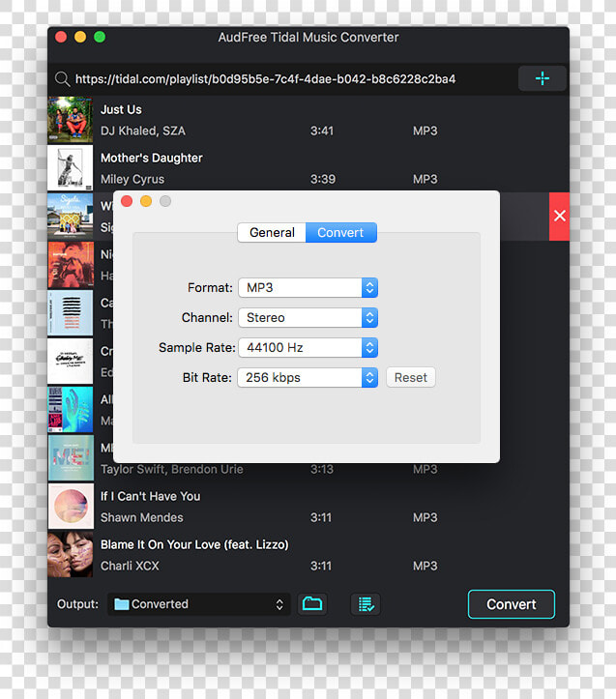Click duration '3:39' of Mother's Daughter
Image resolution: width=616 pixels, height=699 pixels.
click(322, 179)
